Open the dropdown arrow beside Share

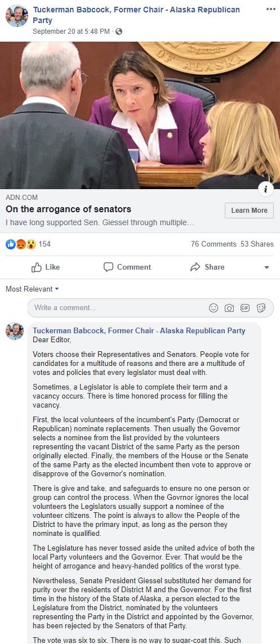[266, 267]
